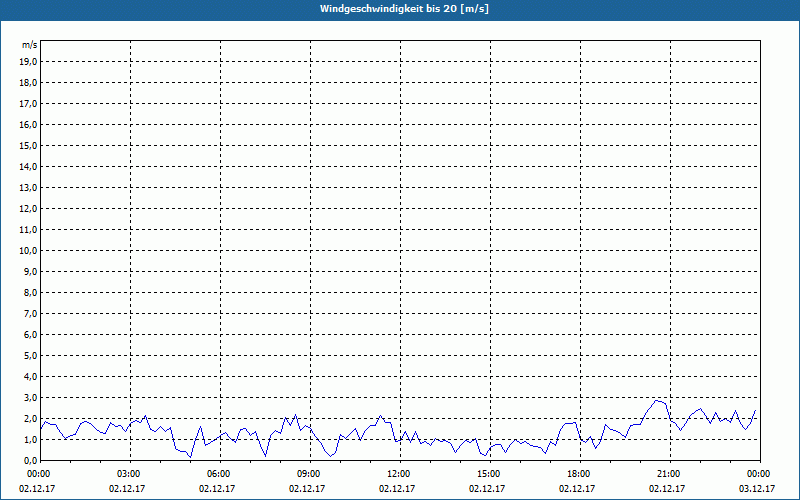Click the '6,0' y-axis value
The width and height of the screenshot is (800, 500).
point(30,335)
